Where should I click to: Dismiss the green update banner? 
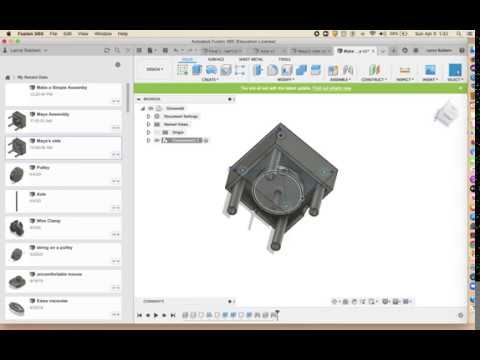[460, 88]
